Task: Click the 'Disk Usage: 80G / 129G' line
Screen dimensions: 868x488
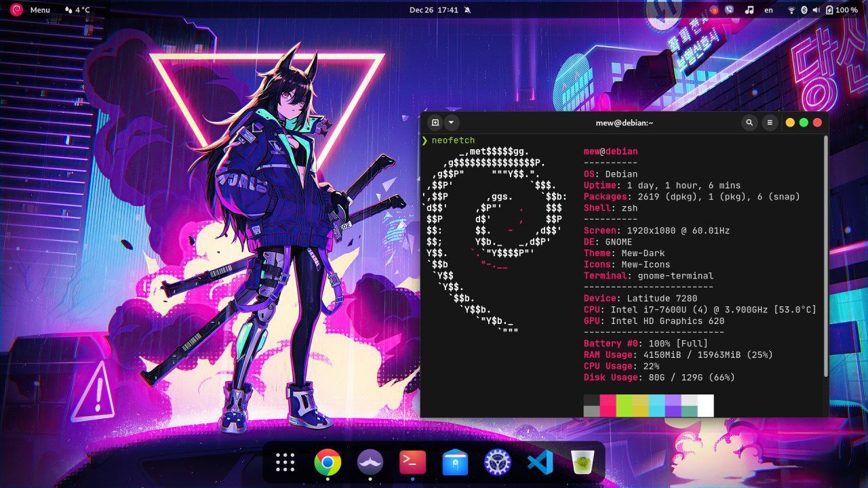Action: pyautogui.click(x=659, y=377)
